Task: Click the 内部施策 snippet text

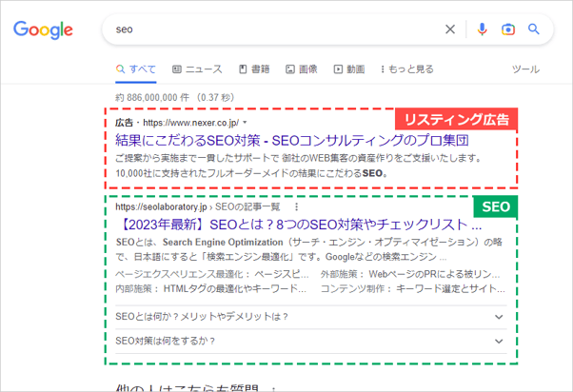Action: coord(211,289)
